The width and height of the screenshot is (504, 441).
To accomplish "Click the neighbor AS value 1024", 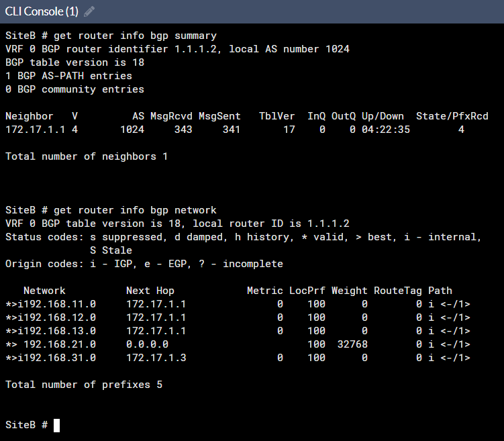I will click(132, 130).
